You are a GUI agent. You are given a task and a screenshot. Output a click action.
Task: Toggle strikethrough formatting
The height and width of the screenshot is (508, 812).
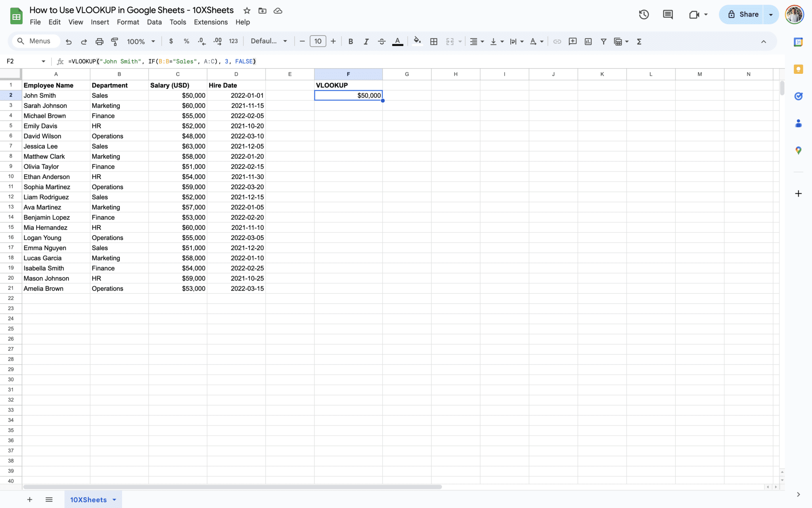point(381,41)
